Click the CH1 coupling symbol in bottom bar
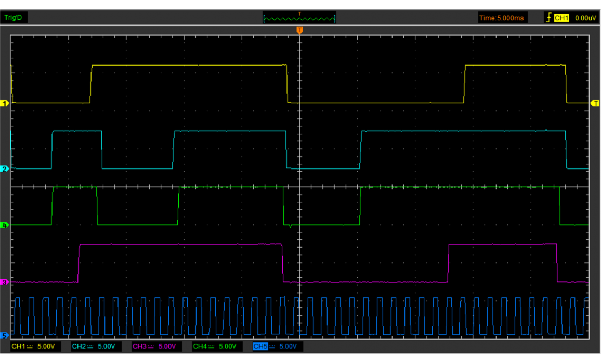Screen dimensions: 601x364 (30, 346)
